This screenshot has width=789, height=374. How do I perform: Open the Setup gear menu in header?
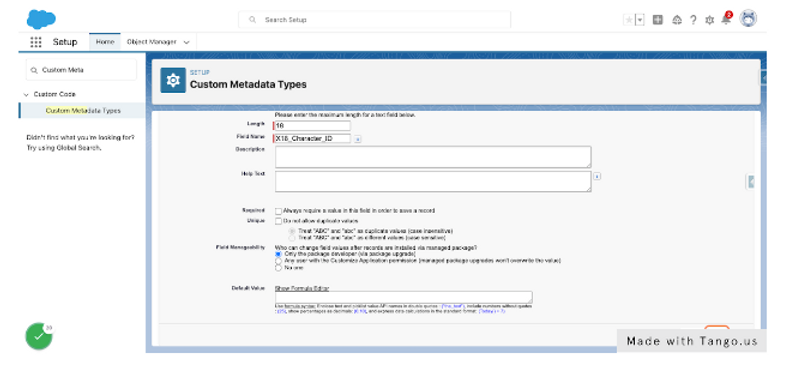point(709,20)
